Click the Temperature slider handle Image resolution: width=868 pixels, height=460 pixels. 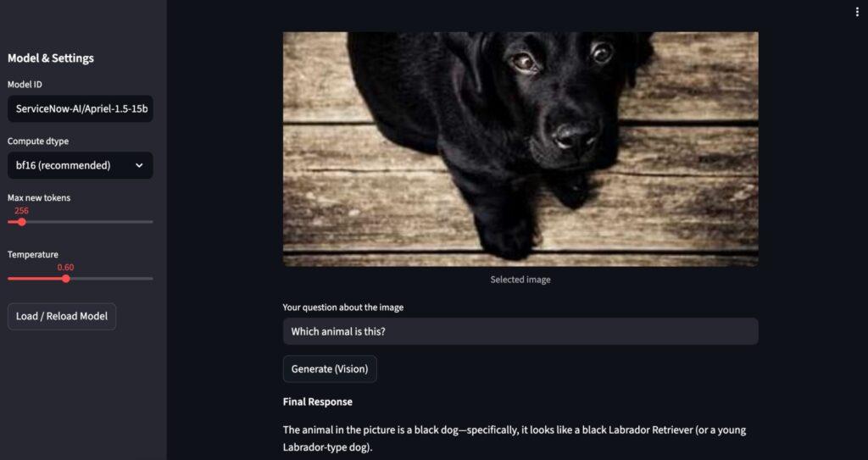pos(66,279)
